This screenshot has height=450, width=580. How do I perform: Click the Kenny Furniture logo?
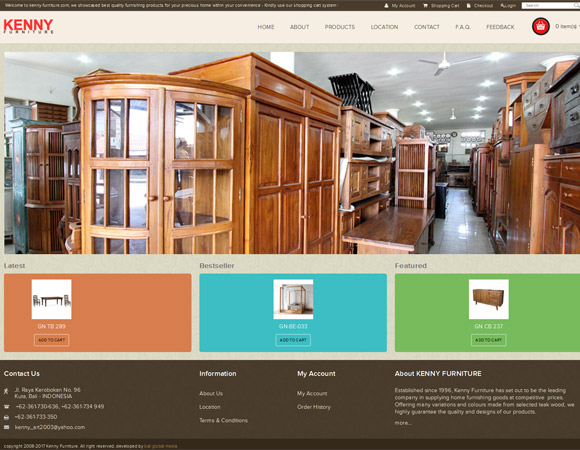(28, 27)
